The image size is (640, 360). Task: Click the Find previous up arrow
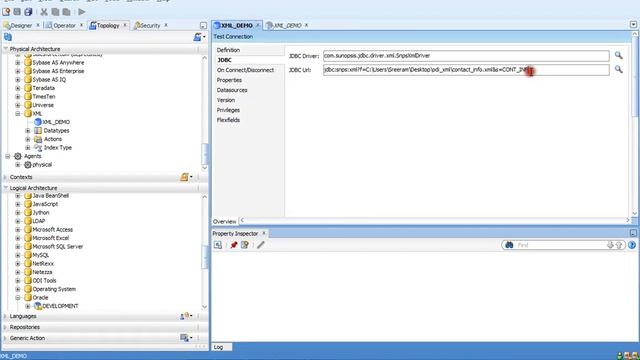click(x=619, y=245)
